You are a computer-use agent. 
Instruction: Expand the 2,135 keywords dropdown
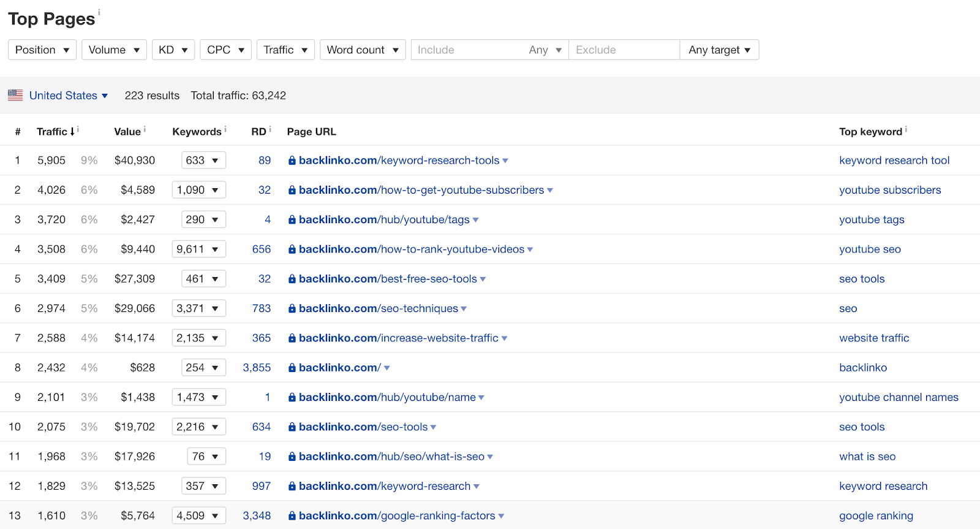(x=199, y=338)
